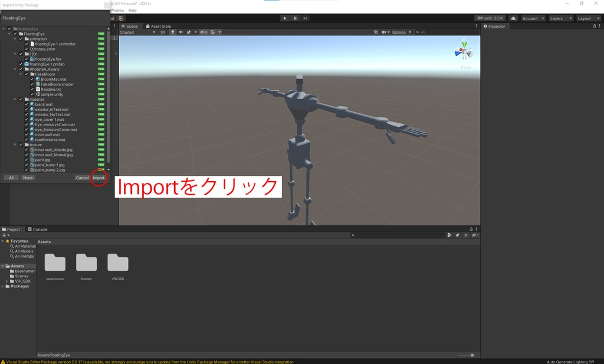The width and height of the screenshot is (604, 364).
Task: Click the Step frame button
Action: (305, 18)
